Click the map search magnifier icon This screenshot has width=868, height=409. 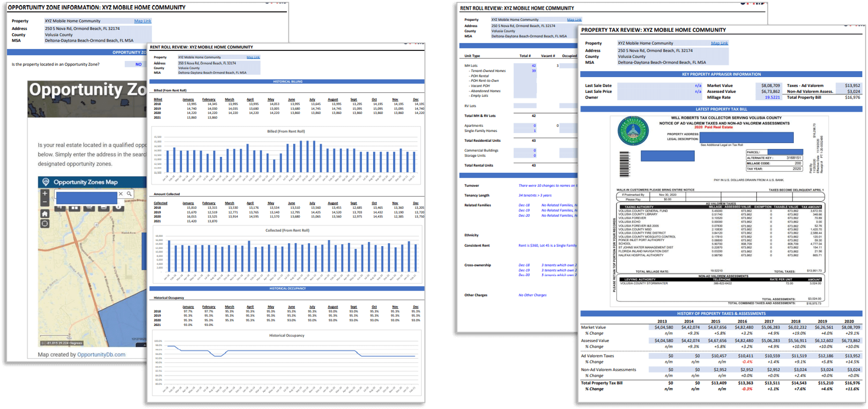(x=129, y=194)
